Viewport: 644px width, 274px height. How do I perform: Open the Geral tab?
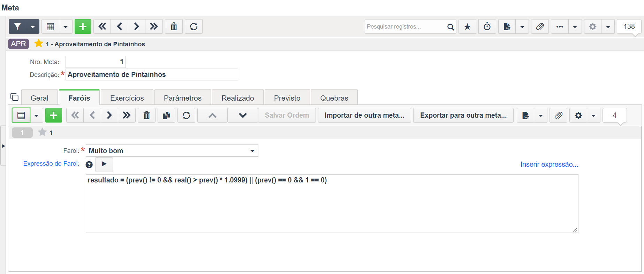[x=39, y=98]
